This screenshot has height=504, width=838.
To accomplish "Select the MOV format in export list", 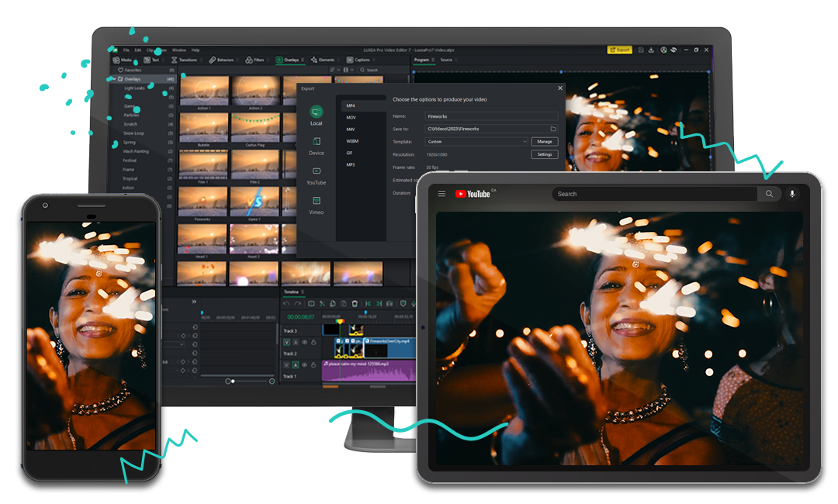I will pyautogui.click(x=351, y=117).
